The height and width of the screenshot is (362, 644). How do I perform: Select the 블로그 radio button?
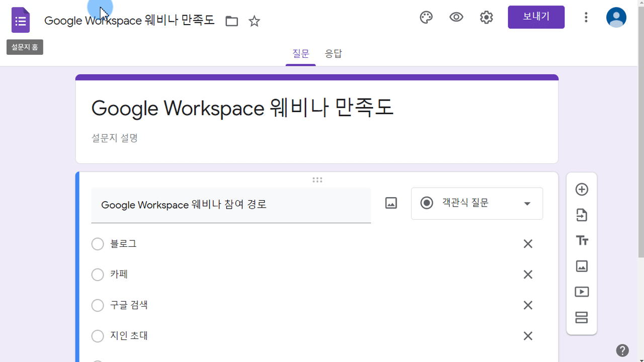click(98, 244)
